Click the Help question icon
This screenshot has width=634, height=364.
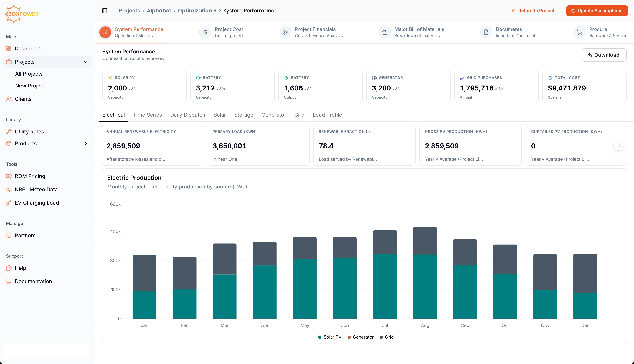coord(9,268)
